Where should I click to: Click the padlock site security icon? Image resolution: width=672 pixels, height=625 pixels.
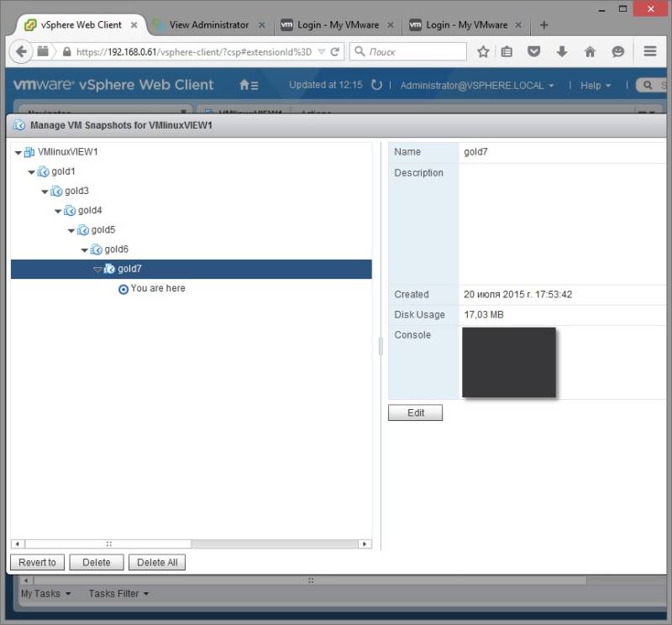click(66, 52)
